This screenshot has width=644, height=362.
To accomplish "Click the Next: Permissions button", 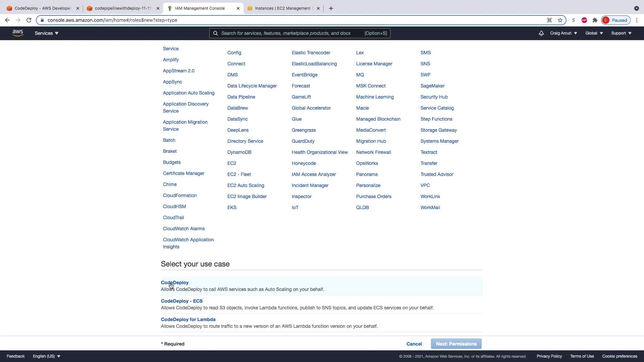I will (456, 344).
